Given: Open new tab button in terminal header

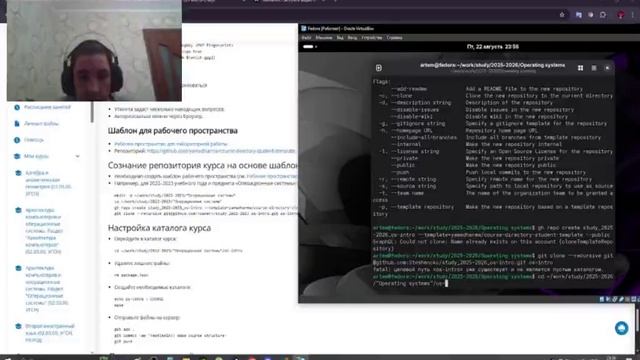Looking at the screenshot, I should (x=379, y=68).
